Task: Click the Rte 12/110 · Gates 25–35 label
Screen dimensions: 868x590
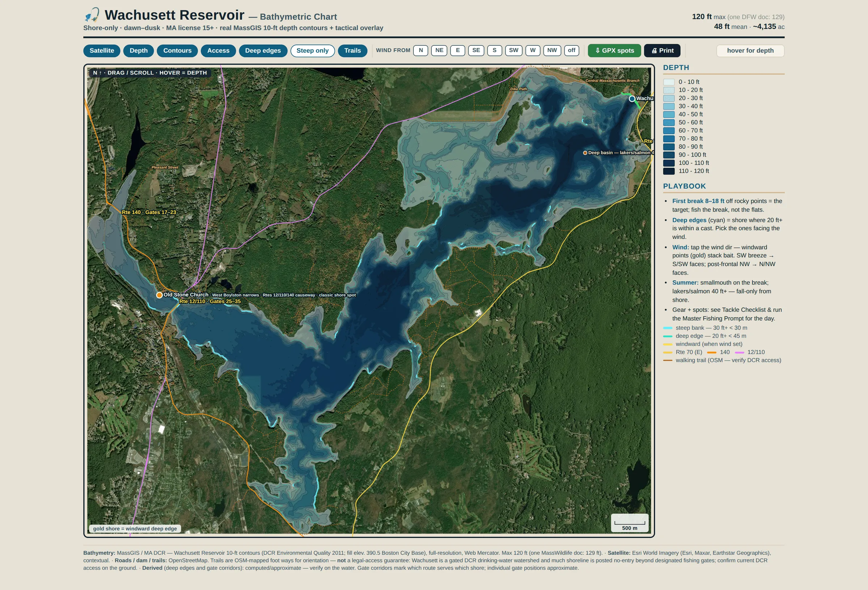Action: pyautogui.click(x=210, y=302)
